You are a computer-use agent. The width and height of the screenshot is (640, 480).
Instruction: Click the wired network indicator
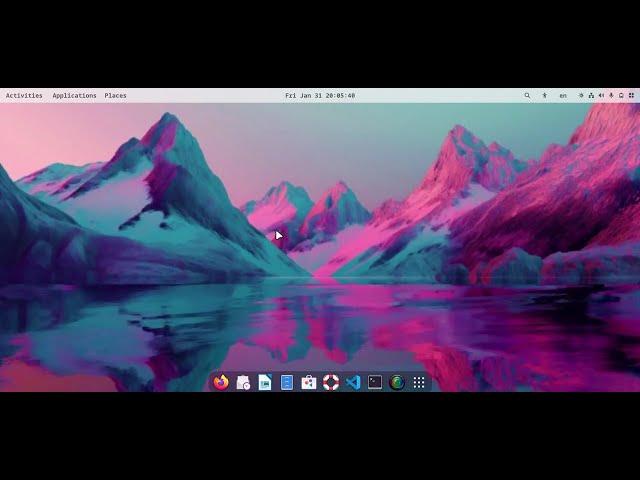(x=591, y=96)
